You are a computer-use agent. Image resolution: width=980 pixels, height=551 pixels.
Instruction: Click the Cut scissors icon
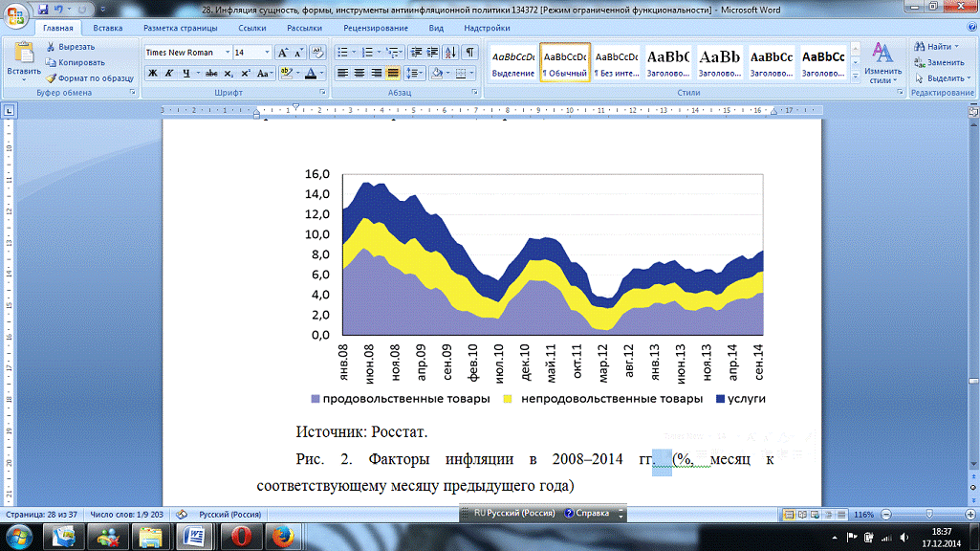click(52, 47)
